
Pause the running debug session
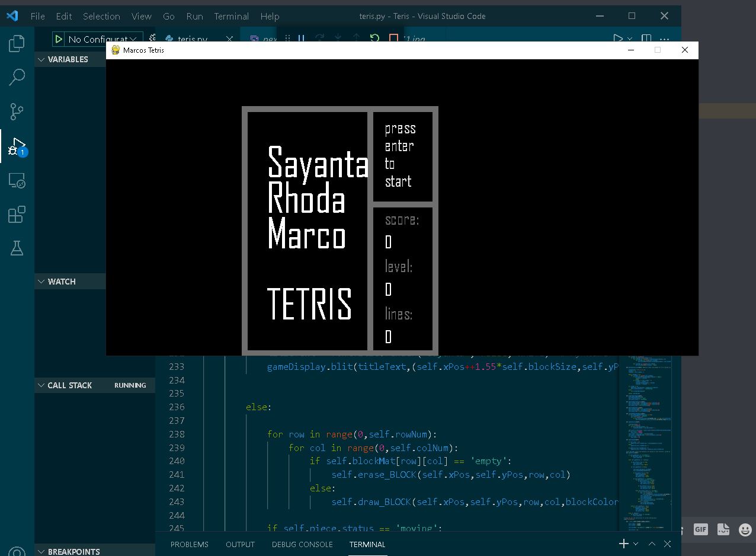tap(301, 39)
